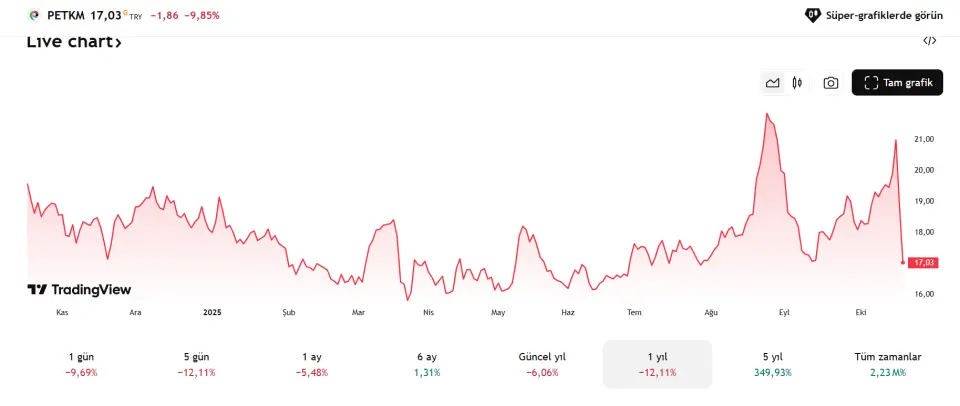Screen dimensions: 960x406
Task: Choose the 1 yıl range
Action: pyautogui.click(x=657, y=364)
